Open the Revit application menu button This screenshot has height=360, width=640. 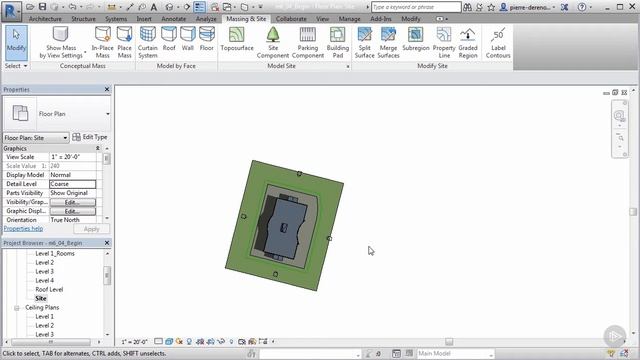[x=11, y=11]
